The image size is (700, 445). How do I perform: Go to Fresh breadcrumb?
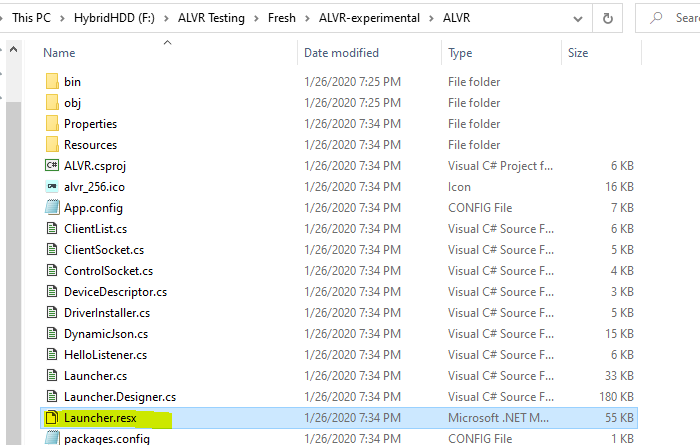pyautogui.click(x=282, y=18)
